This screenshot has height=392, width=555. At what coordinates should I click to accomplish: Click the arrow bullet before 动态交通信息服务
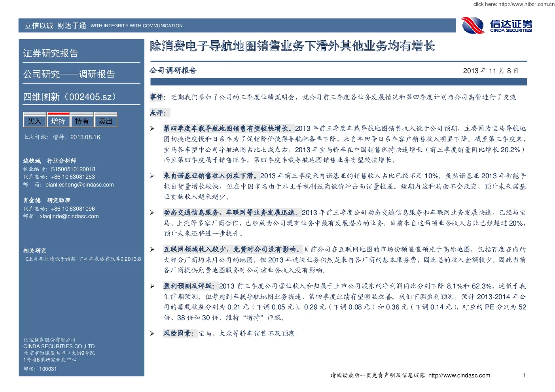click(x=152, y=213)
